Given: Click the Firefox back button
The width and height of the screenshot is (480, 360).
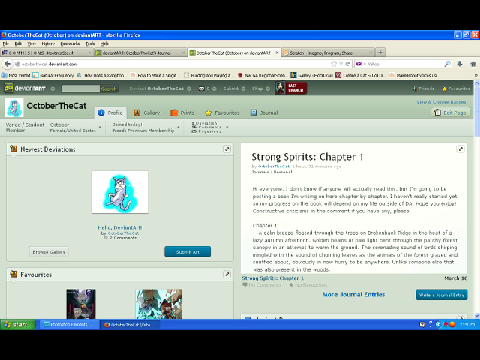Looking at the screenshot, I should pyautogui.click(x=8, y=64).
